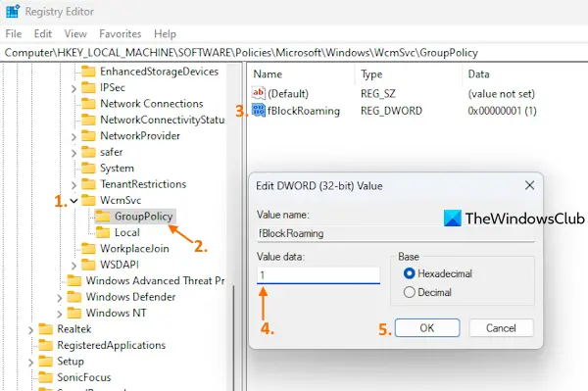Cancel the Edit DWORD dialog
588x391 pixels.
pyautogui.click(x=501, y=328)
